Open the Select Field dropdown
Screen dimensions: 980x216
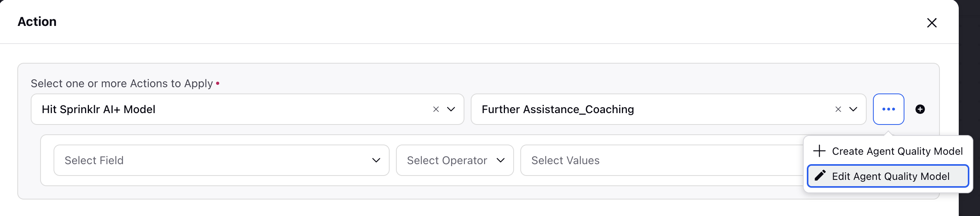coord(222,160)
